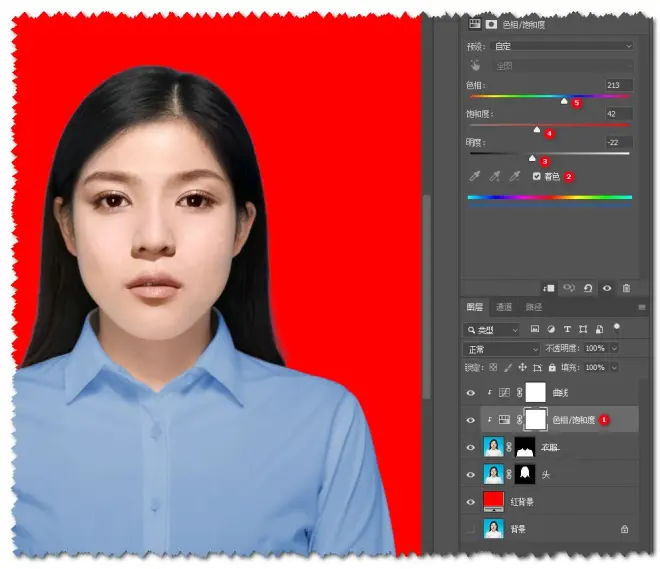660x569 pixels.
Task: Select the on-image targeted adjustment hand tool
Action: pos(475,66)
